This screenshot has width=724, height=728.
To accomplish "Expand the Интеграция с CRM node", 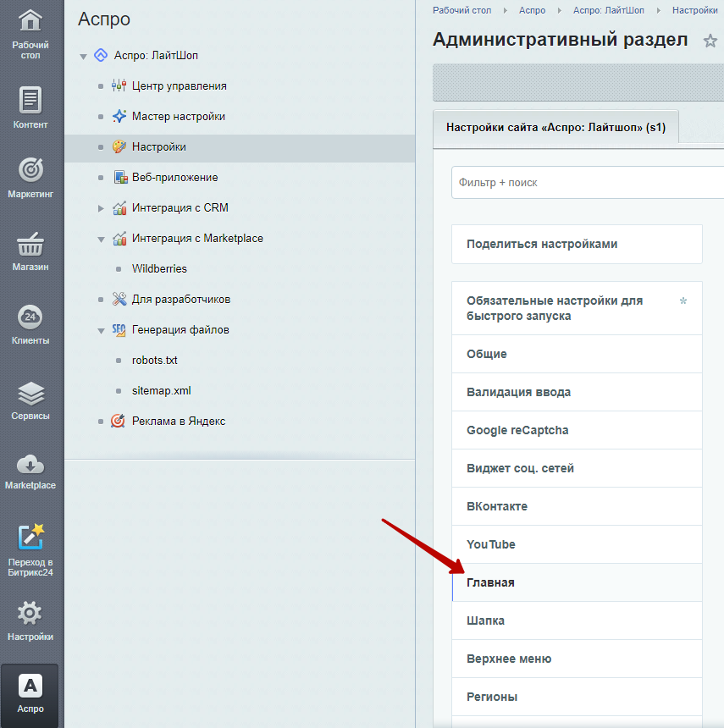I will 101,208.
